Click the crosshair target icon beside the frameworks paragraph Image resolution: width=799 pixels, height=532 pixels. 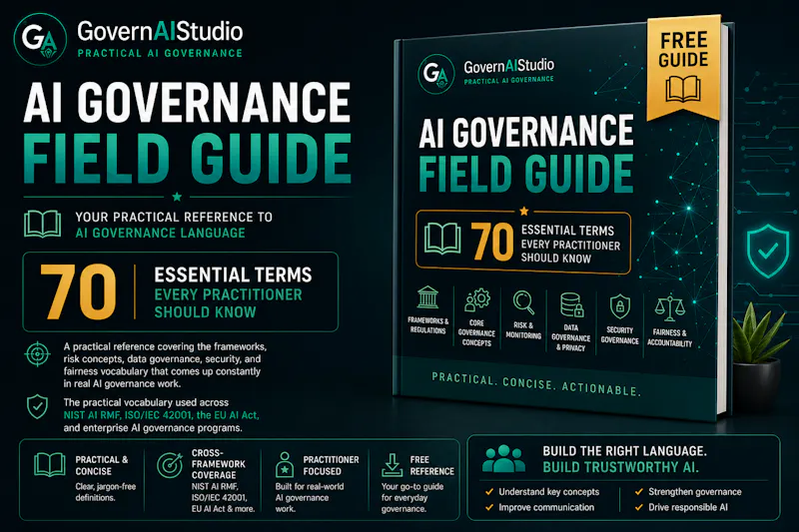pyautogui.click(x=37, y=354)
